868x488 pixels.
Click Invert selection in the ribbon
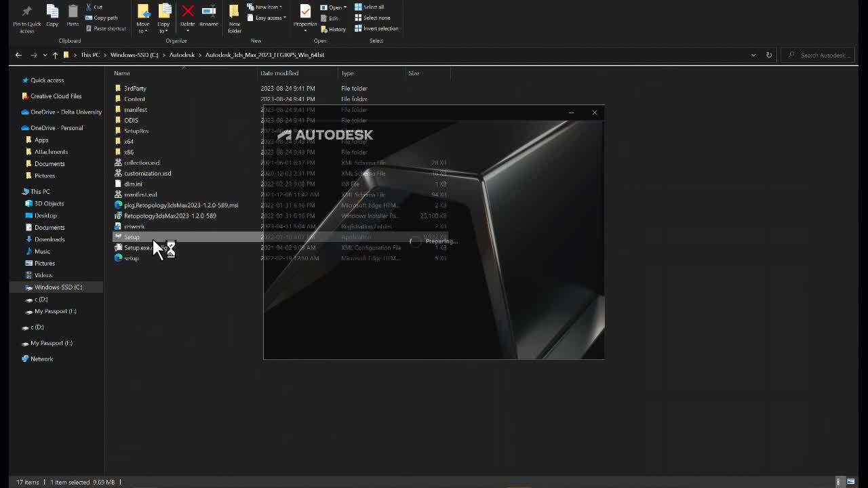coord(376,28)
